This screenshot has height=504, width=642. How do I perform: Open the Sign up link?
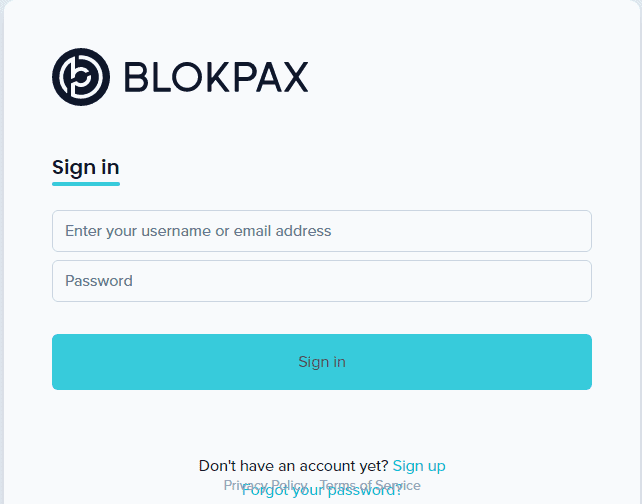pyautogui.click(x=419, y=466)
